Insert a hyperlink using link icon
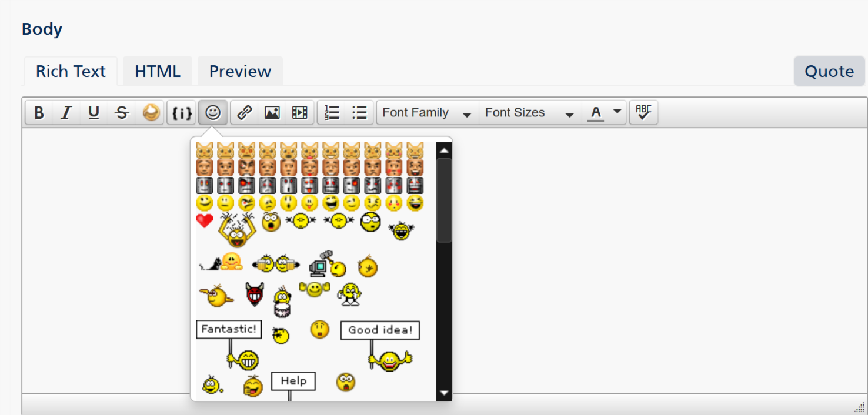 [x=245, y=113]
